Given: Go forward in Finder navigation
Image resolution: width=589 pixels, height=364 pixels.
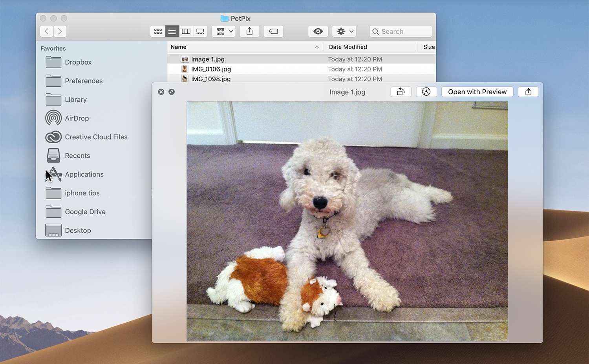Looking at the screenshot, I should [x=60, y=31].
